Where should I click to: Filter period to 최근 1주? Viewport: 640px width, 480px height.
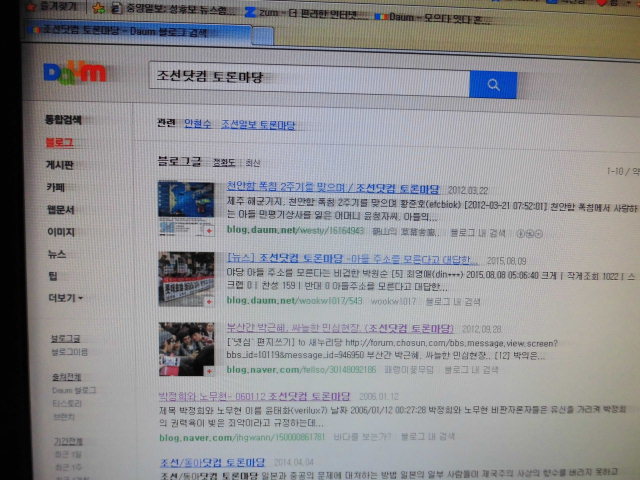point(68,467)
